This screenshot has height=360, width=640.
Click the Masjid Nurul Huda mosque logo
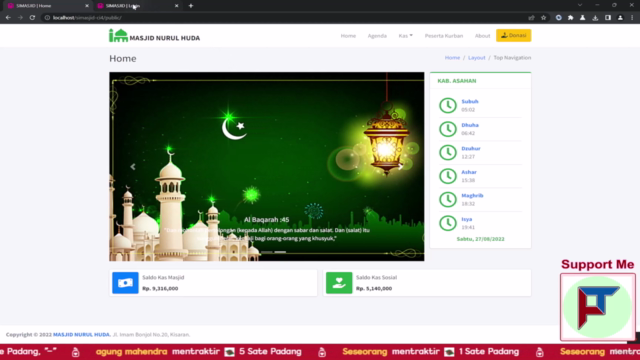click(118, 36)
